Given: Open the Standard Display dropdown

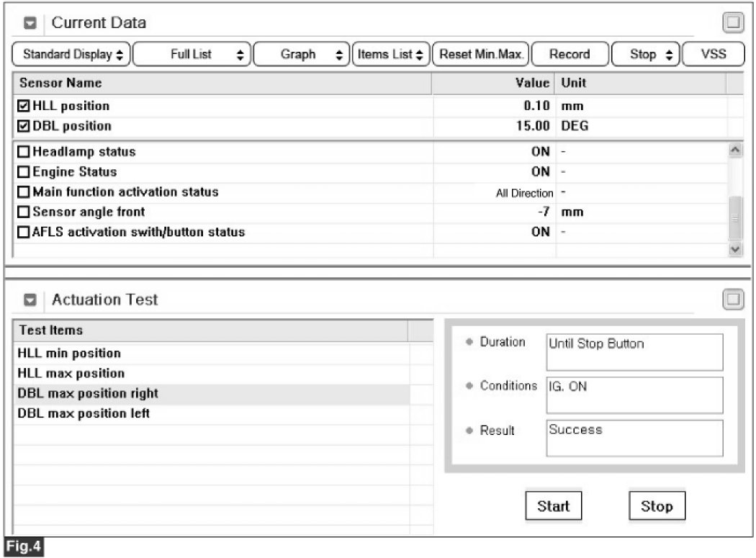Looking at the screenshot, I should (71, 55).
